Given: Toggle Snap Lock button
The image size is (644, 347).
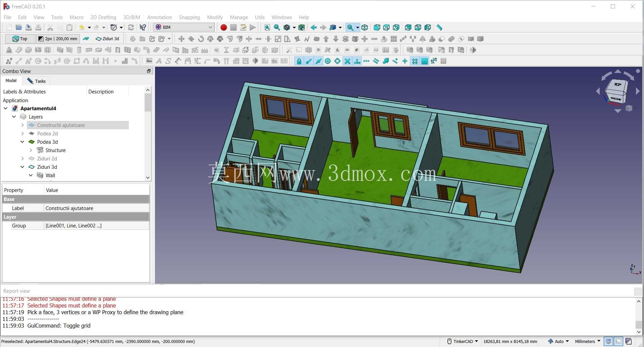Looking at the screenshot, I should click(299, 61).
